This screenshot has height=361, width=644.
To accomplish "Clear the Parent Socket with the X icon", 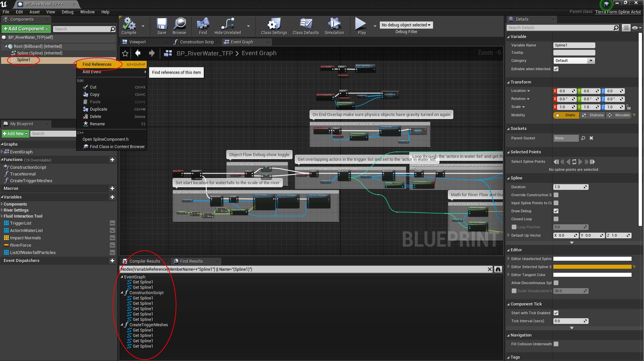I will pyautogui.click(x=591, y=138).
